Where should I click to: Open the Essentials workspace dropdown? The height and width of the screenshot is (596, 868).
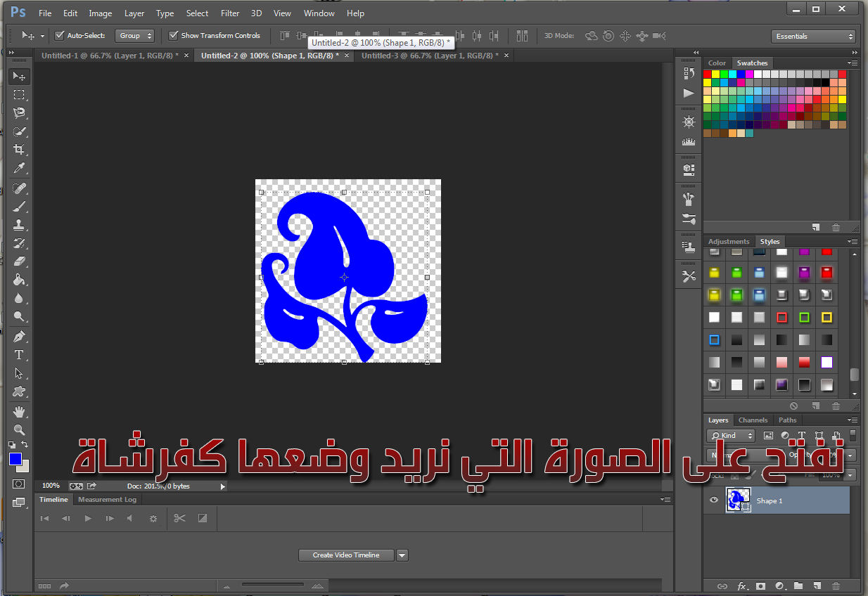pos(813,37)
